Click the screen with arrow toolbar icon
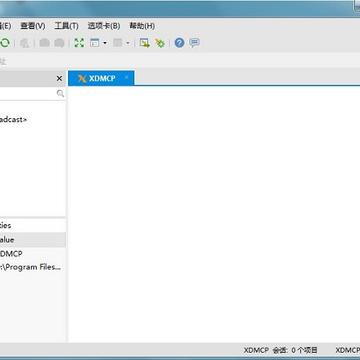Viewport: 360px width, 360px height. pos(145,43)
